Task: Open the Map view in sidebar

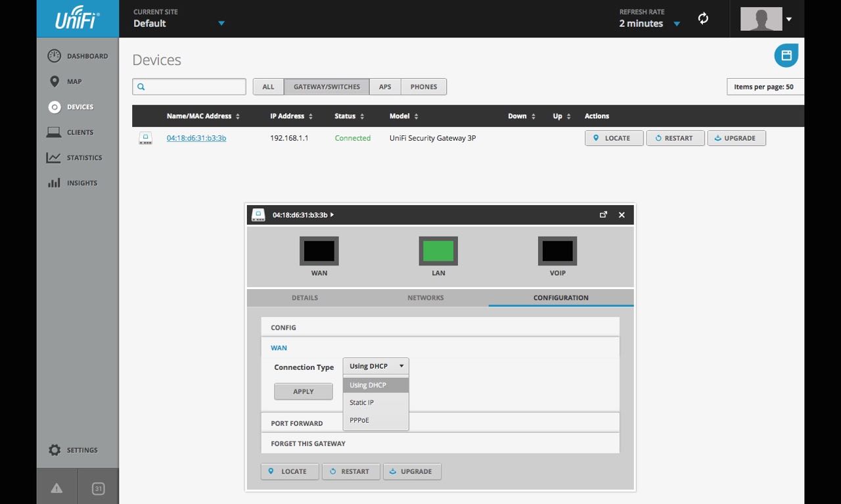Action: click(55, 81)
